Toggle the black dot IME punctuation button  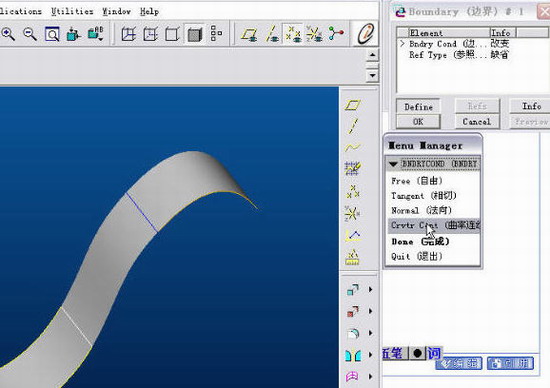417,353
